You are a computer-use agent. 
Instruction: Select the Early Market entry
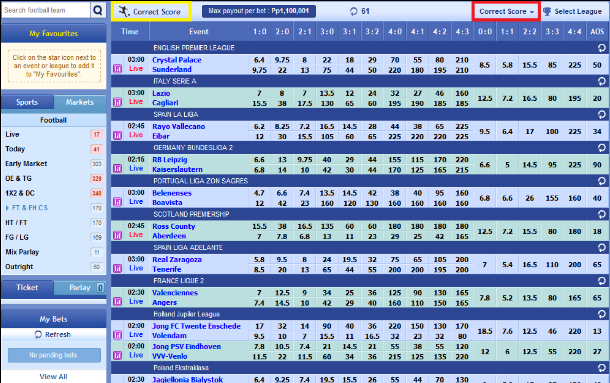[54, 164]
